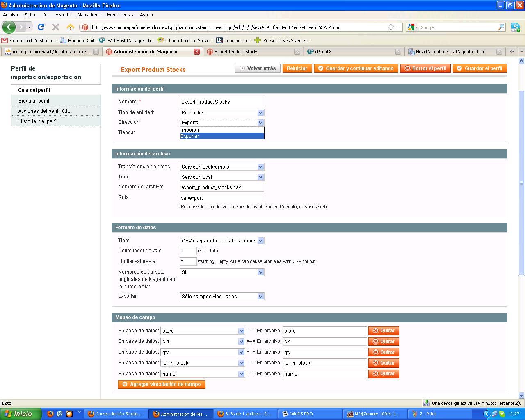Open Yu-Gi-Oh 5Ds Stardus bookmark

pos(282,40)
